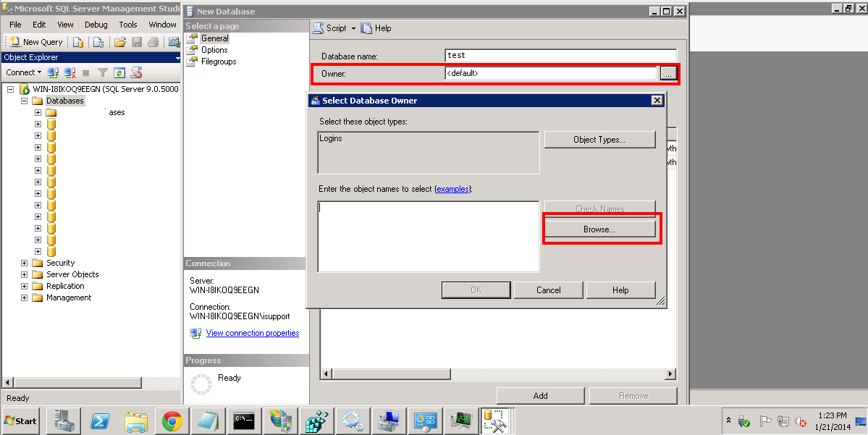Click the Add button for database files
The height and width of the screenshot is (435, 868).
[540, 396]
